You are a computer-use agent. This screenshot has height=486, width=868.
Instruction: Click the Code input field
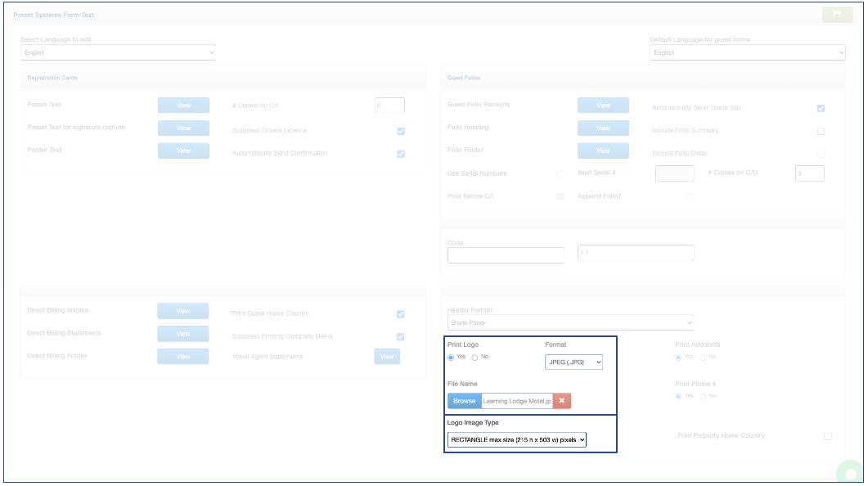(506, 255)
